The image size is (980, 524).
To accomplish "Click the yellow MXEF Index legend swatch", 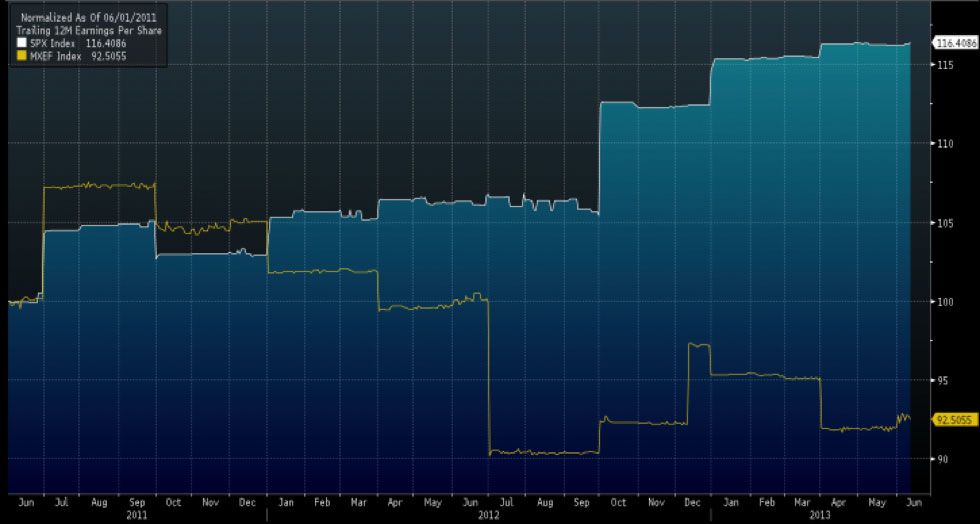I will pos(21,56).
